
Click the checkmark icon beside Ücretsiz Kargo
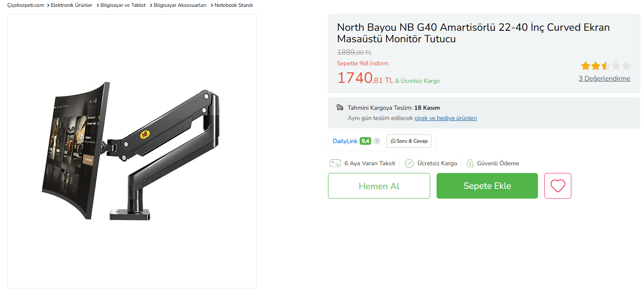click(409, 163)
